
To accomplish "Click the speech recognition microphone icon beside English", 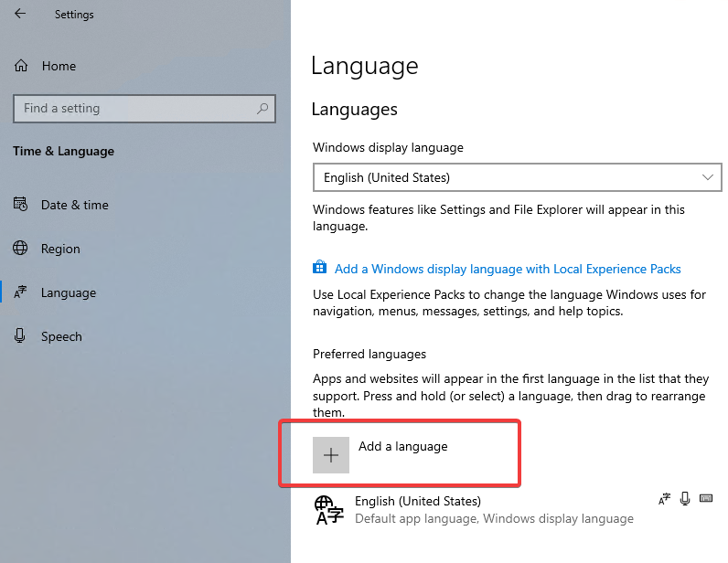I will 685,499.
